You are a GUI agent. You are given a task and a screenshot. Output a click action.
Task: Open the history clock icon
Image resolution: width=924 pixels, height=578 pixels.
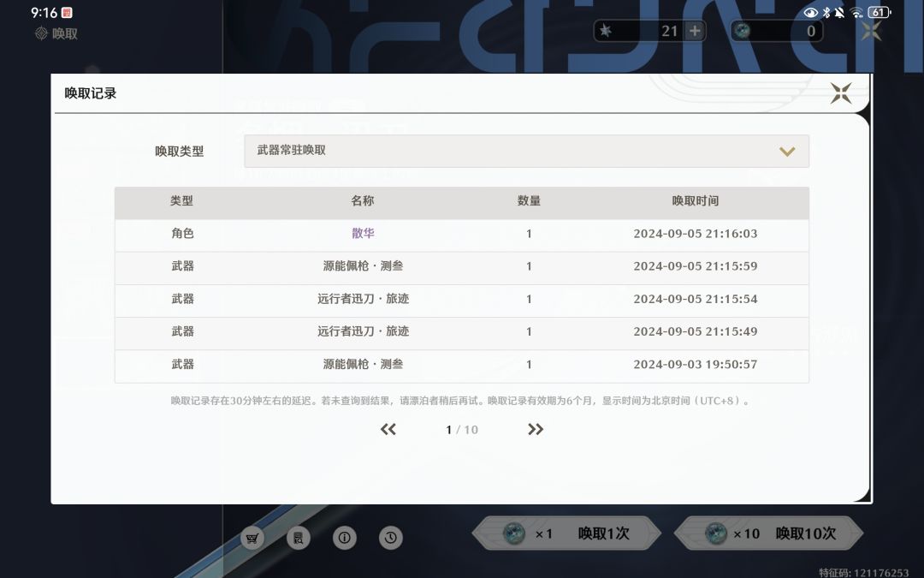tap(391, 537)
